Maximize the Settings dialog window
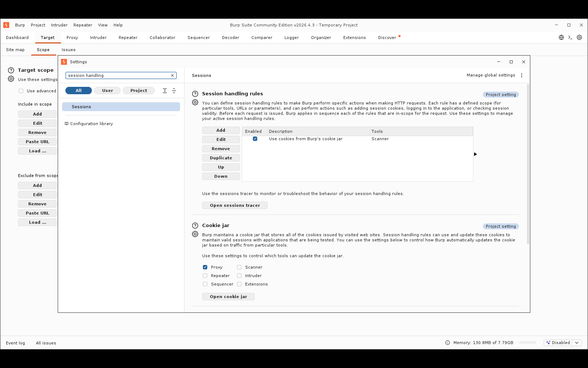Viewport: 588px width, 368px height. pyautogui.click(x=511, y=62)
